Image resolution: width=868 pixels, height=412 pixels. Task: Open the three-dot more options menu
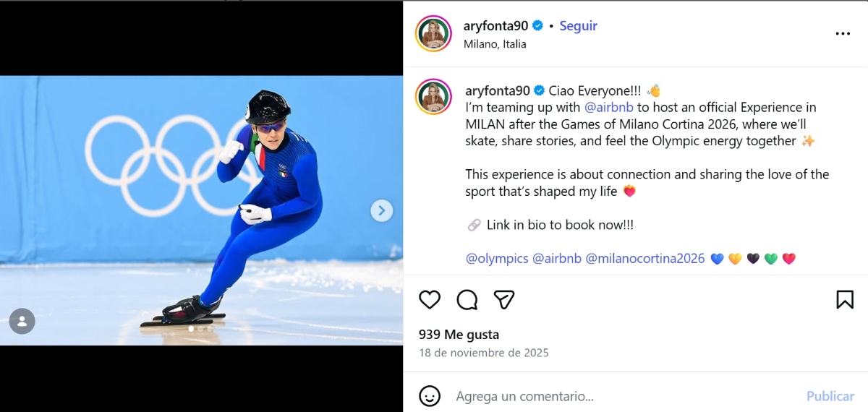(843, 33)
